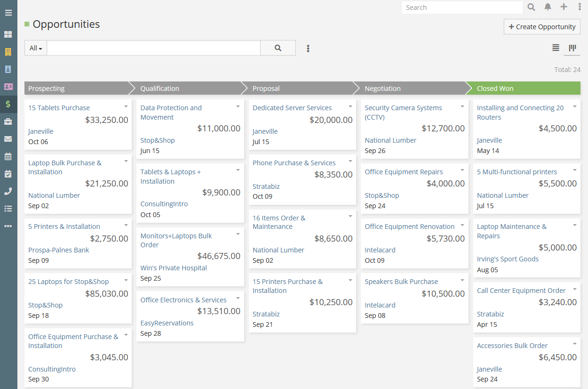Open Emails with the envelope icon
This screenshot has height=389, width=588.
8,139
